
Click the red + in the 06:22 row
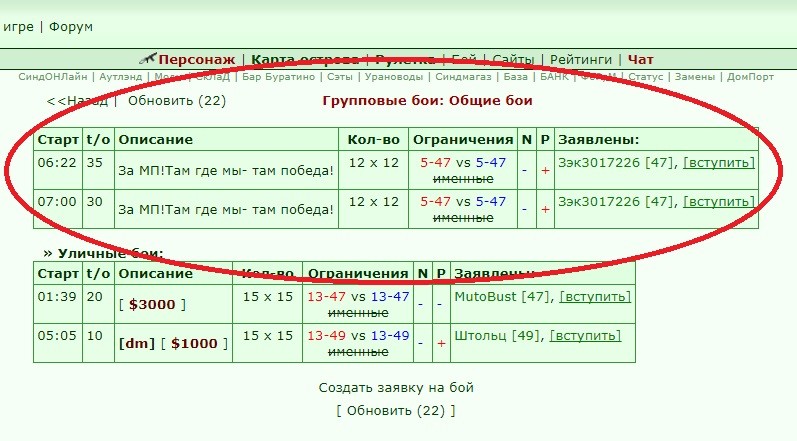tap(545, 171)
